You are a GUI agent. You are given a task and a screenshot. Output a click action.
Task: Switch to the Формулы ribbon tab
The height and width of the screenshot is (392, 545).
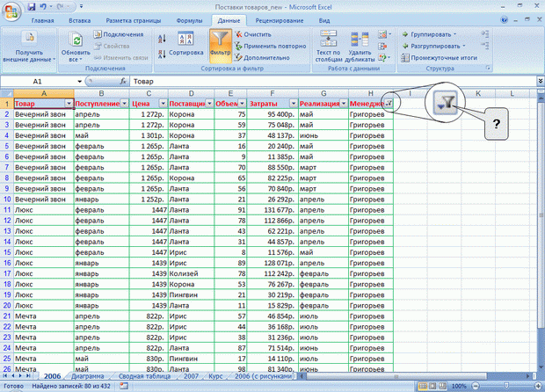pos(189,20)
